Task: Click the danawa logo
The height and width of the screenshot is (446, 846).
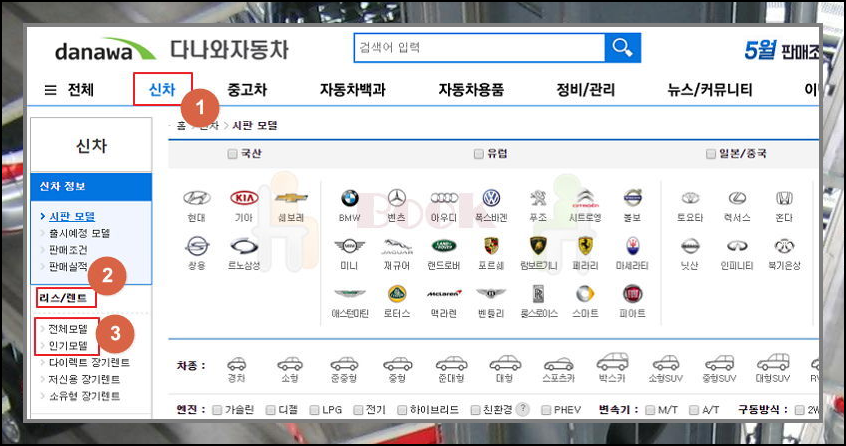Action: tap(105, 49)
